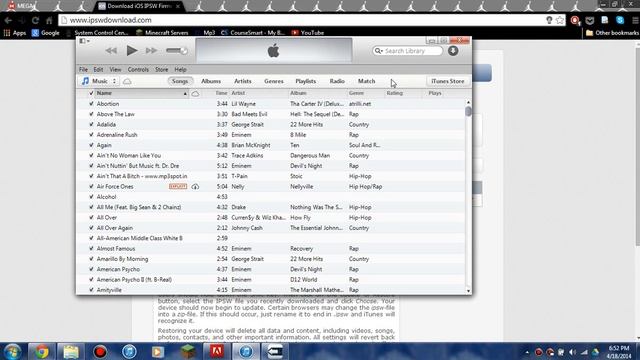Open the Minecraft taskbar icon
This screenshot has height=360, width=640.
187,351
